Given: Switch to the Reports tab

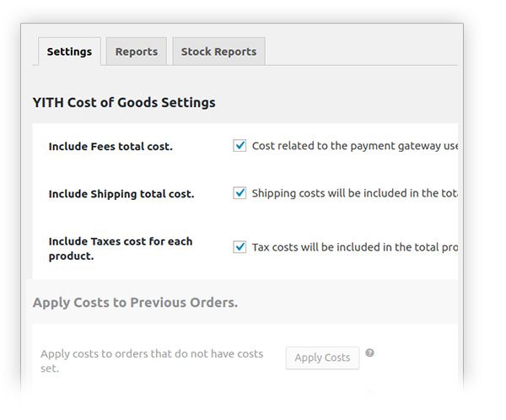Looking at the screenshot, I should tap(137, 51).
